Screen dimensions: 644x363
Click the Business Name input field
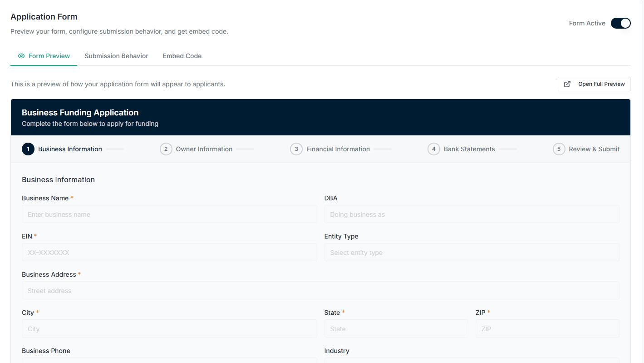(169, 214)
